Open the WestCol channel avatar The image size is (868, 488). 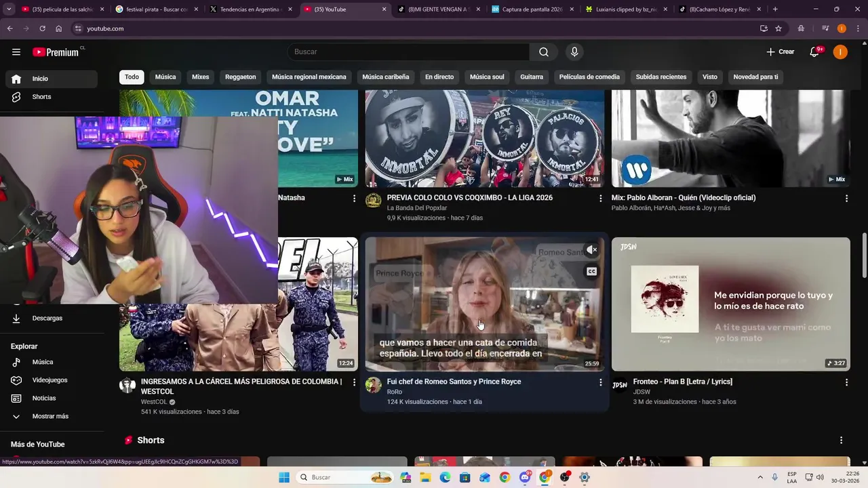pos(127,386)
